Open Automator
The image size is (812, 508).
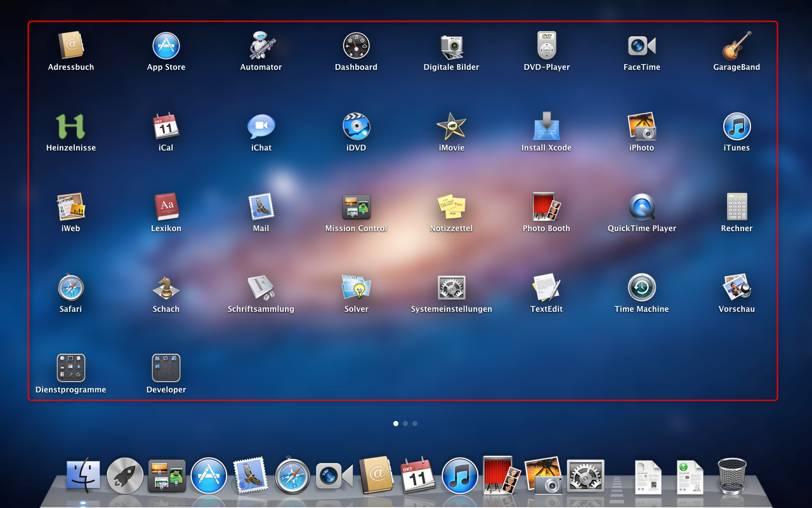(261, 46)
